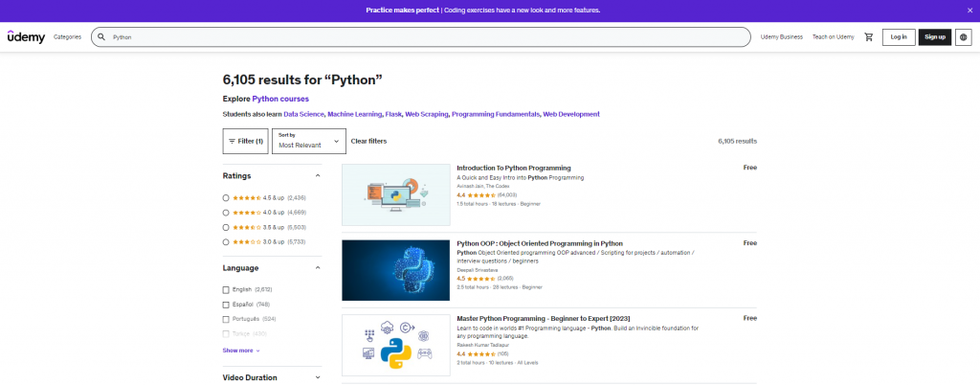Expand Show more languages
The height and width of the screenshot is (385, 980).
click(241, 351)
